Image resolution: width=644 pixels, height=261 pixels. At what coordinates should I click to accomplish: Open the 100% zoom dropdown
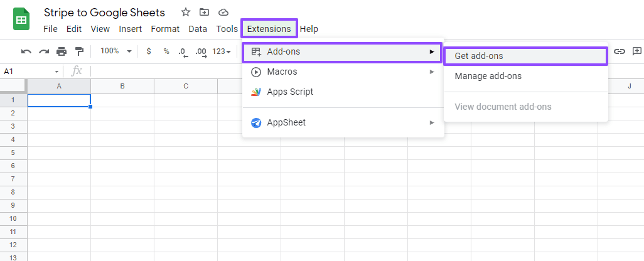[x=116, y=51]
